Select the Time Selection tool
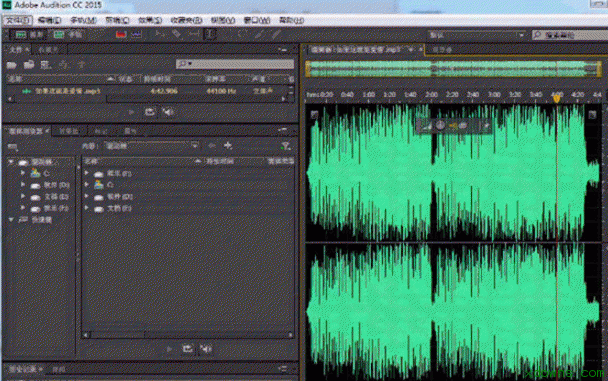 coord(210,34)
